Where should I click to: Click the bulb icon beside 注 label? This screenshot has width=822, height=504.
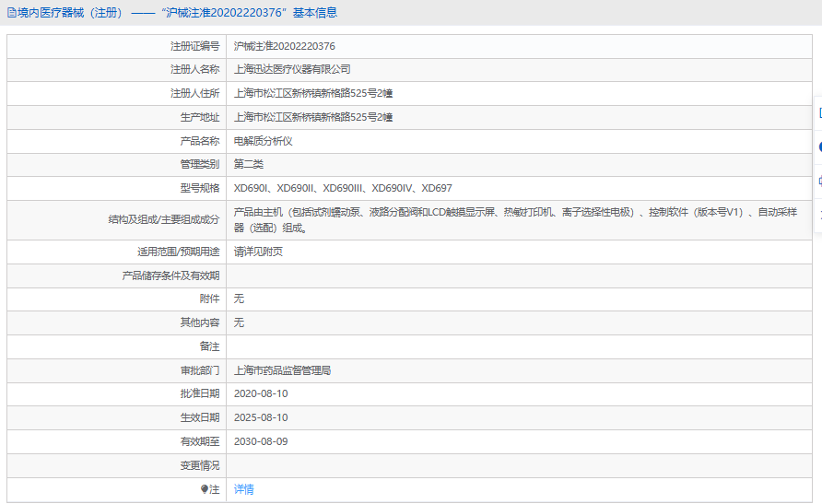pos(205,489)
